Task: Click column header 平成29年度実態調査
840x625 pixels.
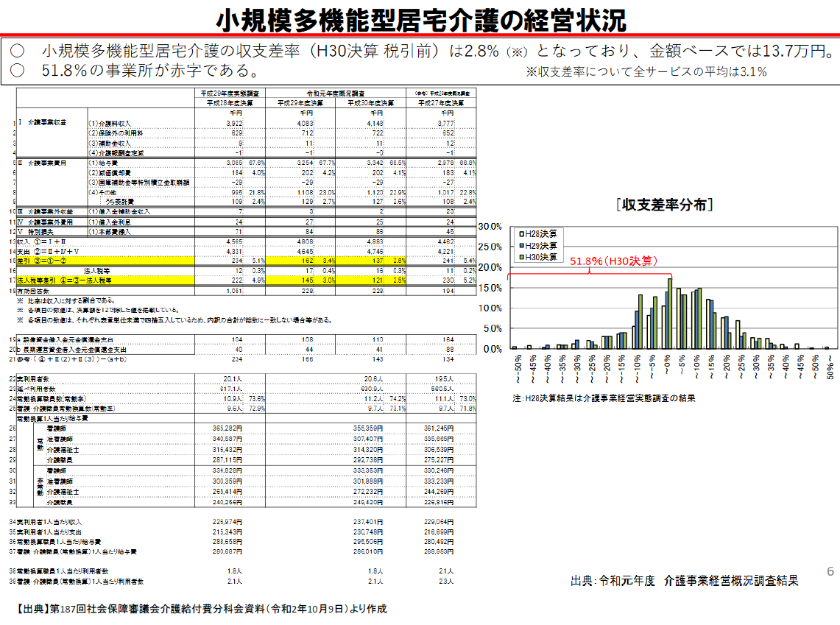Action: coord(230,93)
